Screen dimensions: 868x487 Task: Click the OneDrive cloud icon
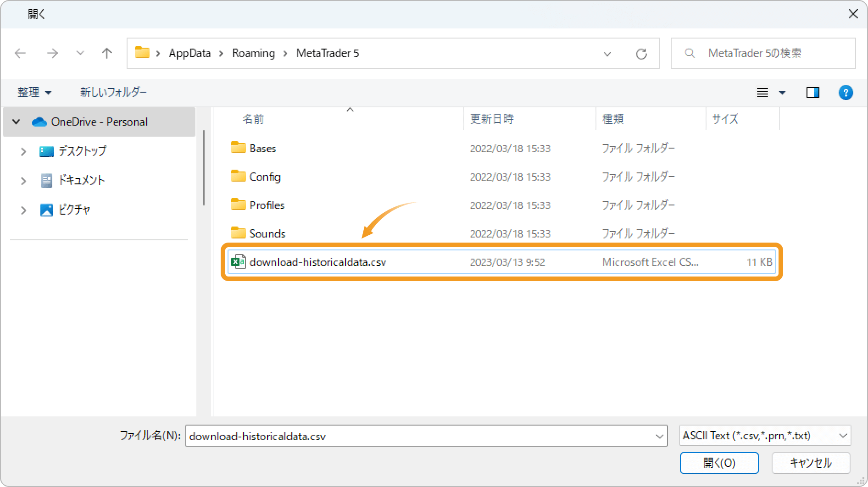[x=39, y=122]
